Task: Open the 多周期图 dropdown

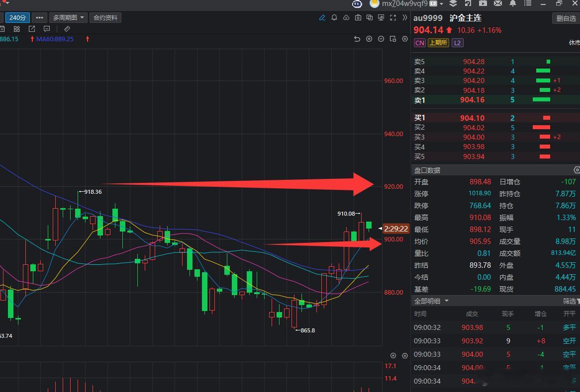Action: tap(69, 18)
